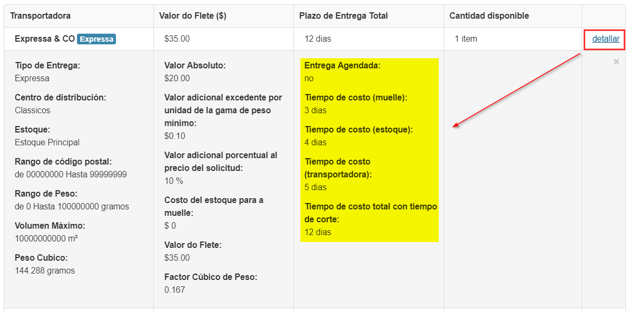Select the Tiempo de costo (muelle) label
This screenshot has width=644, height=312.
356,98
